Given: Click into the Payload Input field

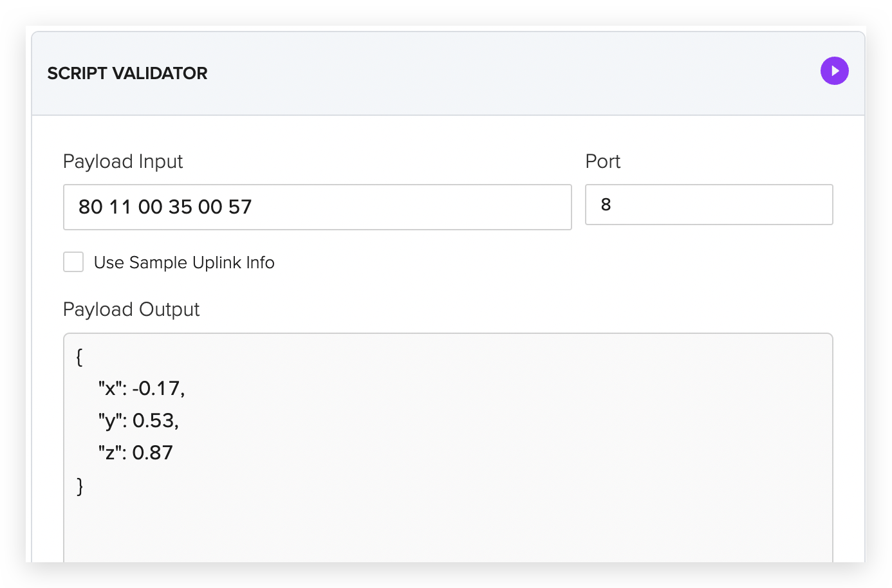Looking at the screenshot, I should coord(317,207).
